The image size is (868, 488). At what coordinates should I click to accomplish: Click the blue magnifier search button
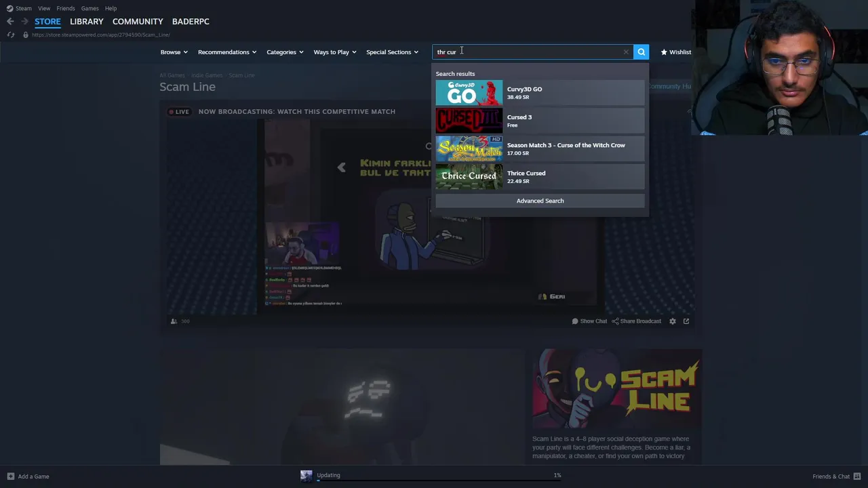pyautogui.click(x=641, y=52)
